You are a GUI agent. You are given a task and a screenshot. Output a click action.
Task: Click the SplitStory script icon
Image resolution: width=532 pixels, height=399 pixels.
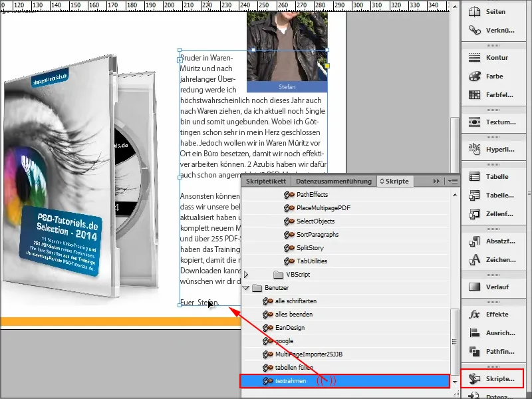[x=289, y=247]
